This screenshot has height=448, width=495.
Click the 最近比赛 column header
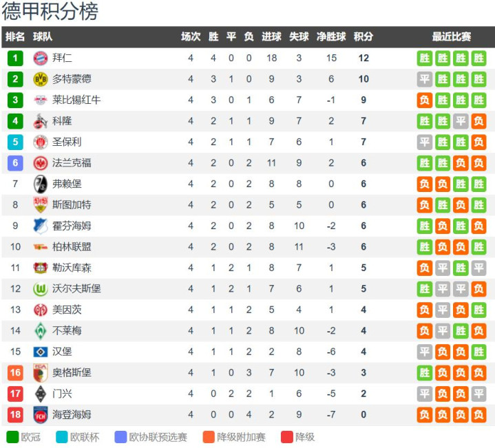(x=452, y=37)
